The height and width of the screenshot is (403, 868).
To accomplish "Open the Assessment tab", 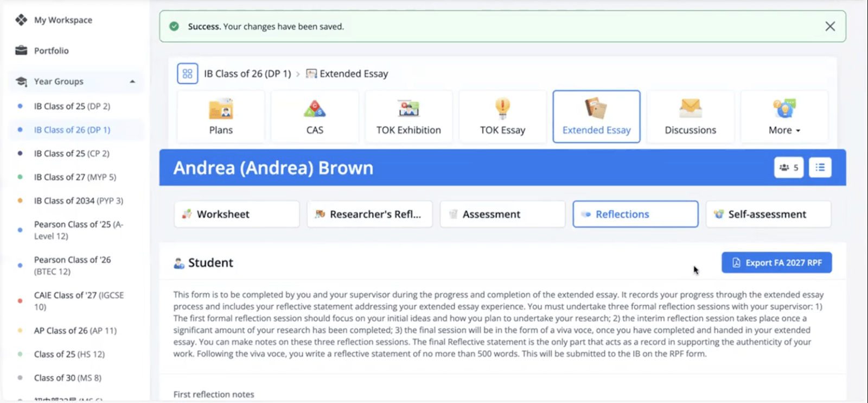I will pyautogui.click(x=502, y=215).
